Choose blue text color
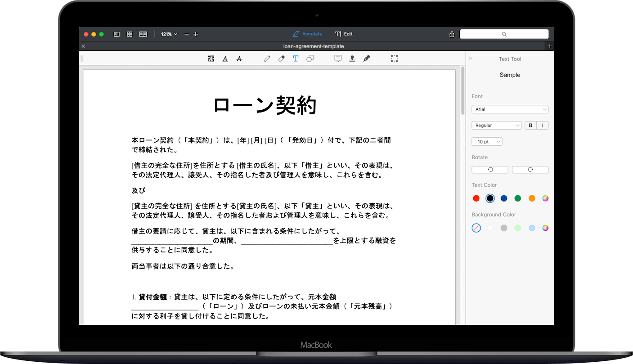633x364 pixels. (x=504, y=198)
